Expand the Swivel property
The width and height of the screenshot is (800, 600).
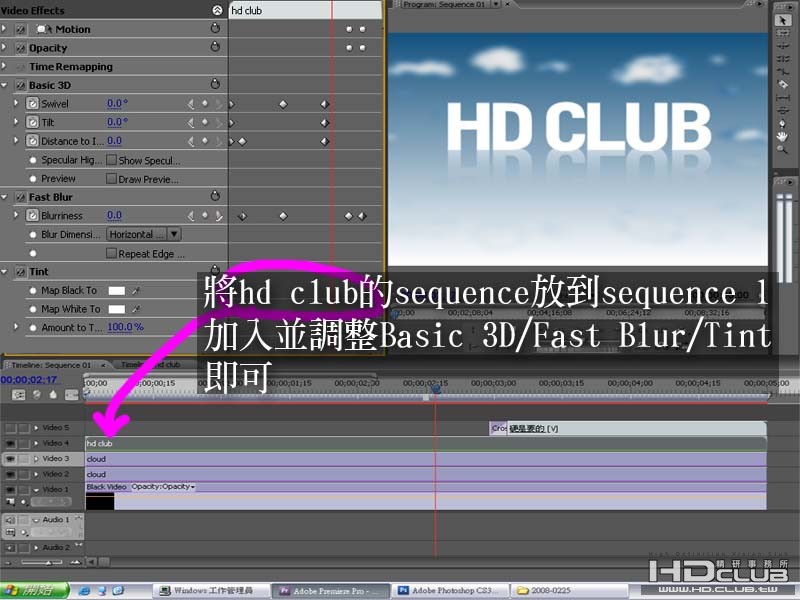click(16, 103)
